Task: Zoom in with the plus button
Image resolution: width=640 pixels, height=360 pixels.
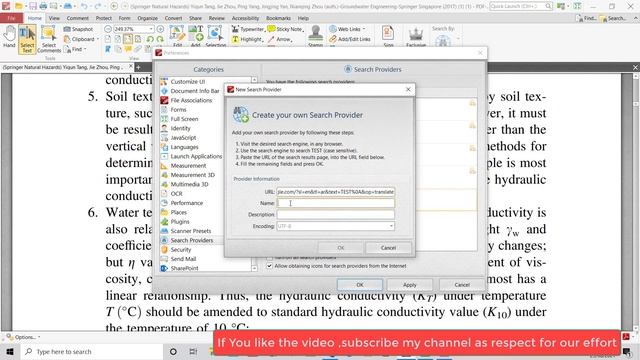Action: point(160,29)
